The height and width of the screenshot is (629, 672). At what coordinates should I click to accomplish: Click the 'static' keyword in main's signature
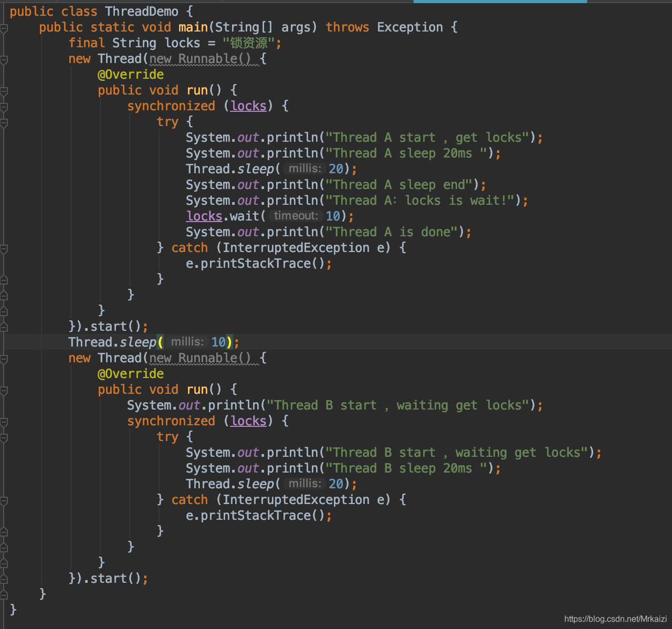[x=112, y=27]
